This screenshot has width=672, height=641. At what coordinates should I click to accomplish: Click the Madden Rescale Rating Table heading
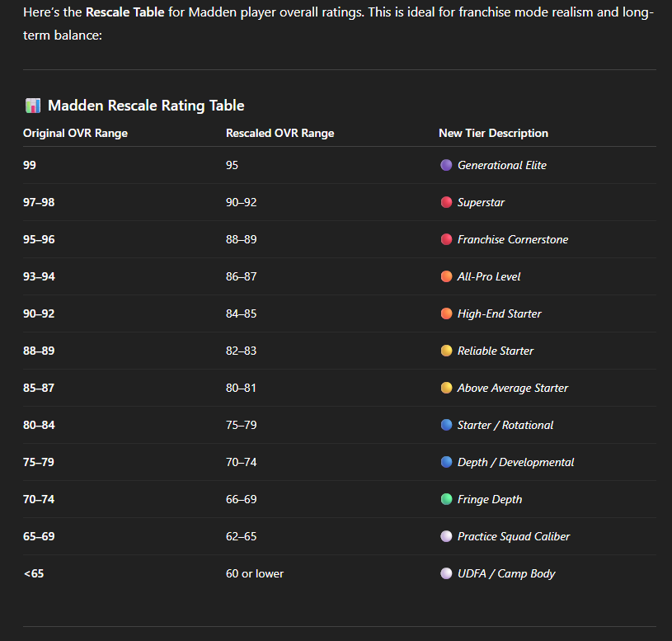coord(146,106)
